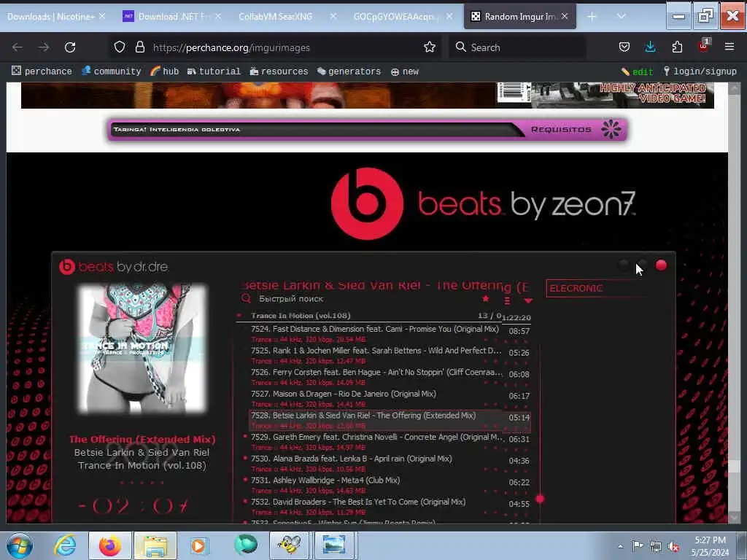
Task: Expand the list all tabs chevron
Action: (x=622, y=16)
